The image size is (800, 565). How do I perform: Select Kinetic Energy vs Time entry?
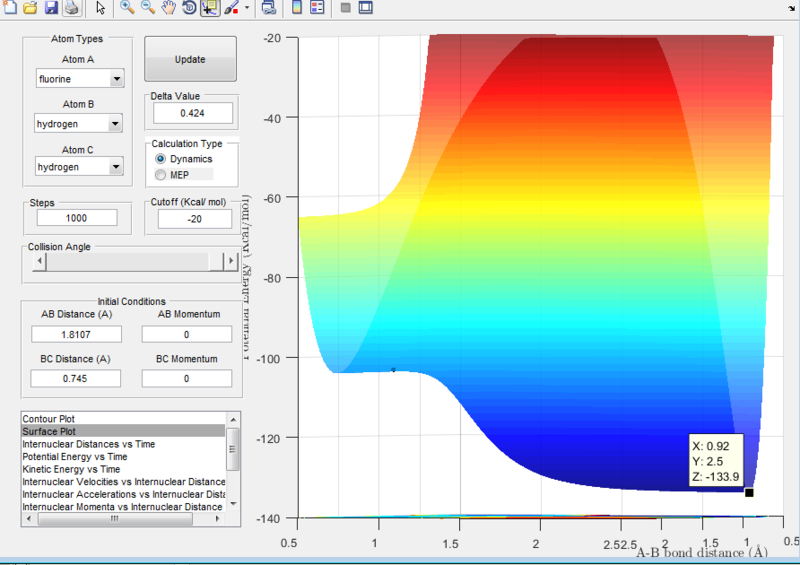(71, 469)
